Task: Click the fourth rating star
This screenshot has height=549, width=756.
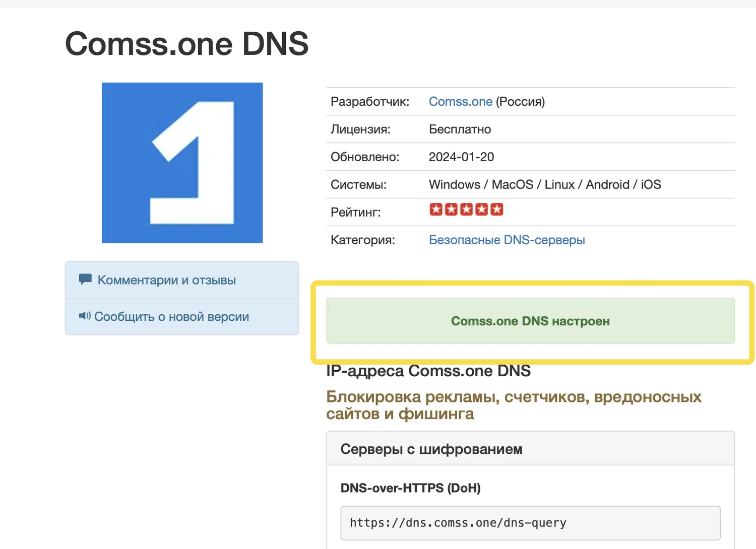Action: 482,210
